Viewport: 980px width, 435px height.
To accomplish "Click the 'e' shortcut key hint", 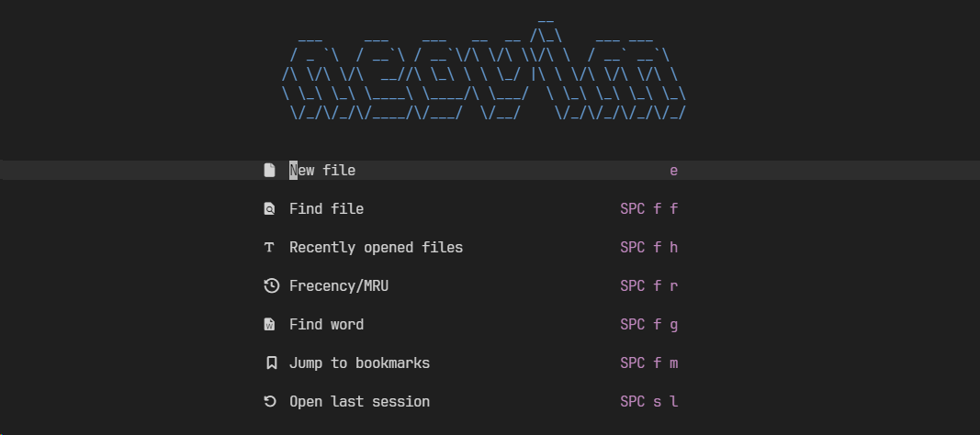I will click(x=673, y=171).
